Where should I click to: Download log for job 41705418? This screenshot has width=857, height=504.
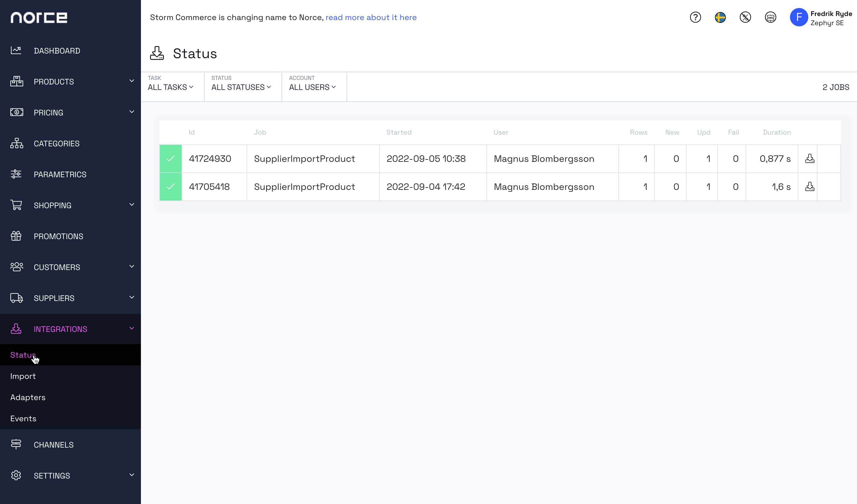[810, 186]
